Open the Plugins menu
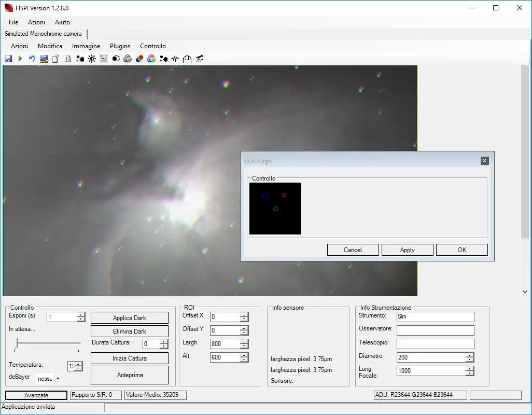532x415 pixels. 120,46
